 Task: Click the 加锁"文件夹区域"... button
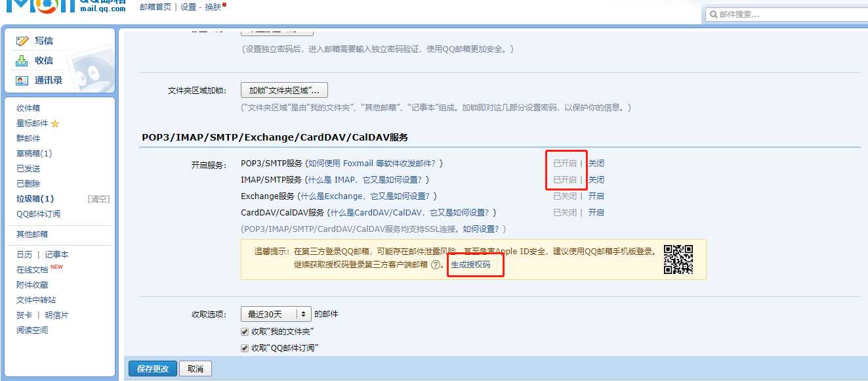(x=285, y=90)
